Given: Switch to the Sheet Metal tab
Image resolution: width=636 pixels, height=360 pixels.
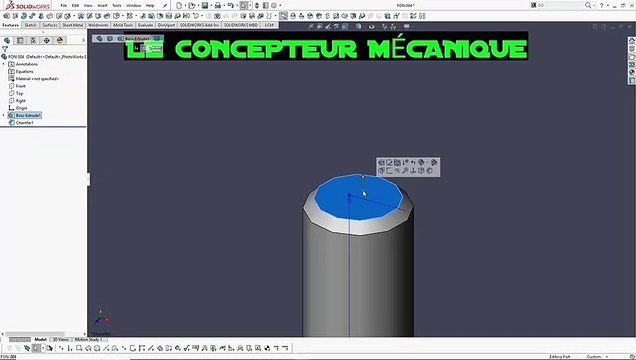Looking at the screenshot, I should tap(73, 25).
